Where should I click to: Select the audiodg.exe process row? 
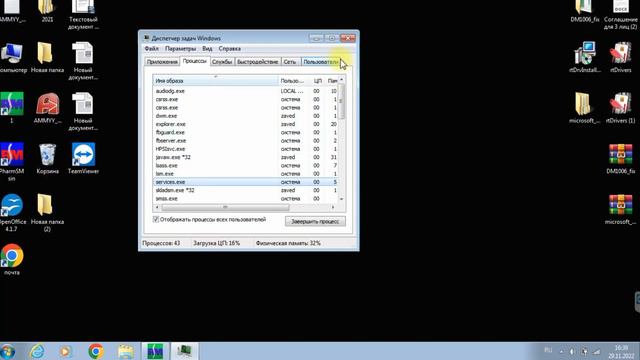[246, 91]
